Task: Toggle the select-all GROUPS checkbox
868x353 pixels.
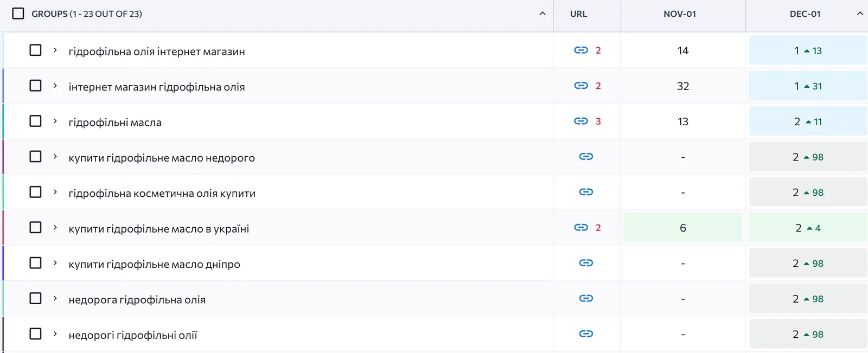Action: tap(18, 14)
